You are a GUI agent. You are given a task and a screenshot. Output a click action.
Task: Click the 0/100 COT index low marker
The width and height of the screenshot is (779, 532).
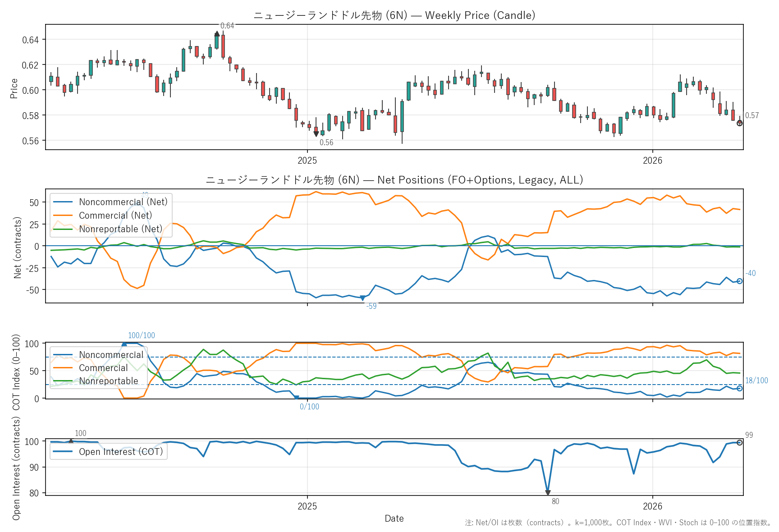pyautogui.click(x=296, y=398)
